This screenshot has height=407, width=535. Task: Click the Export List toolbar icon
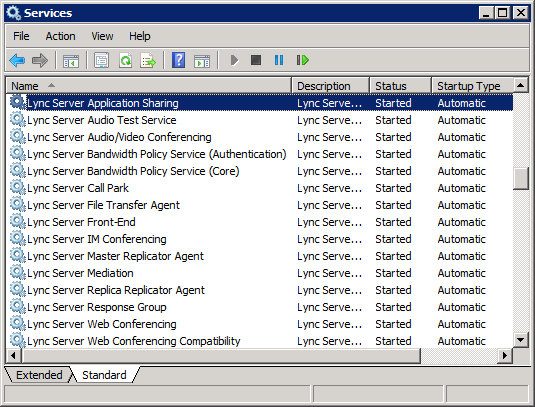[x=148, y=60]
